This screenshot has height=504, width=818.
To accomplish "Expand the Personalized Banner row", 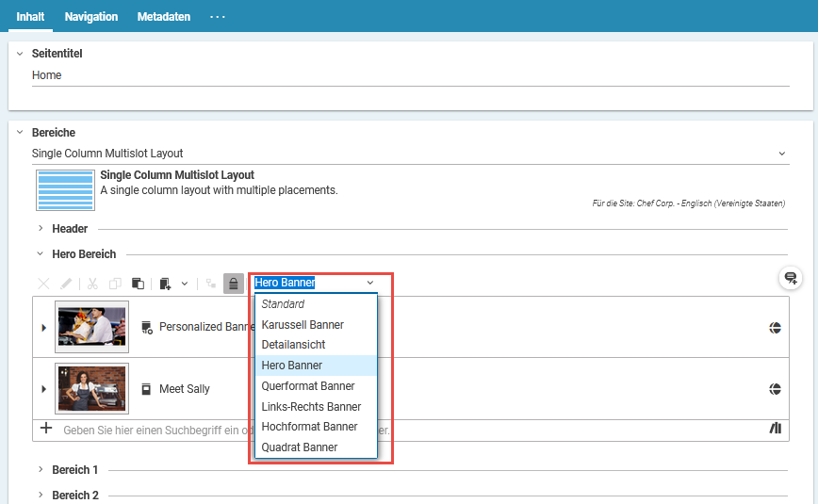I will (x=43, y=328).
